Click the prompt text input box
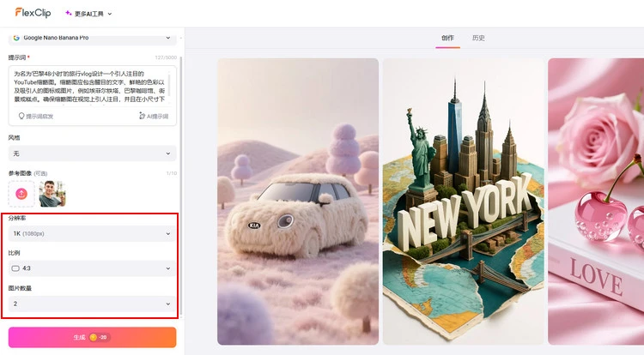This screenshot has width=644, height=355. (x=90, y=86)
